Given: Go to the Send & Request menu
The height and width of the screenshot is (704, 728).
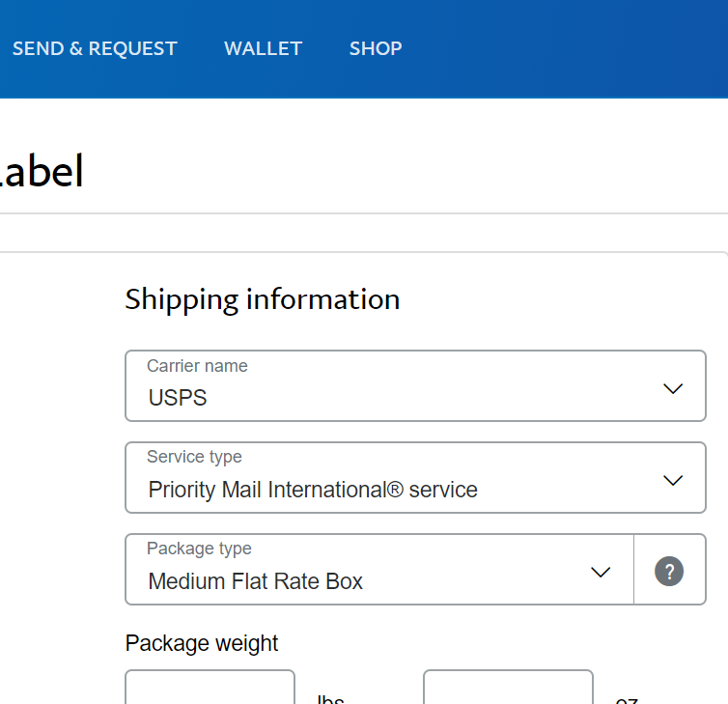Looking at the screenshot, I should pyautogui.click(x=95, y=48).
